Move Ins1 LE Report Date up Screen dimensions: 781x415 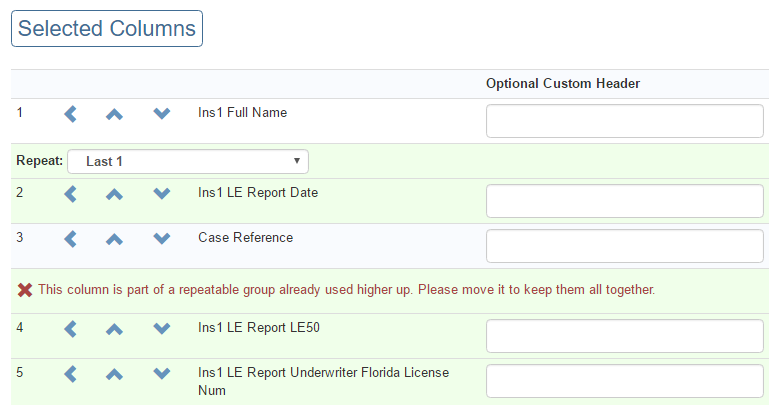coord(114,194)
